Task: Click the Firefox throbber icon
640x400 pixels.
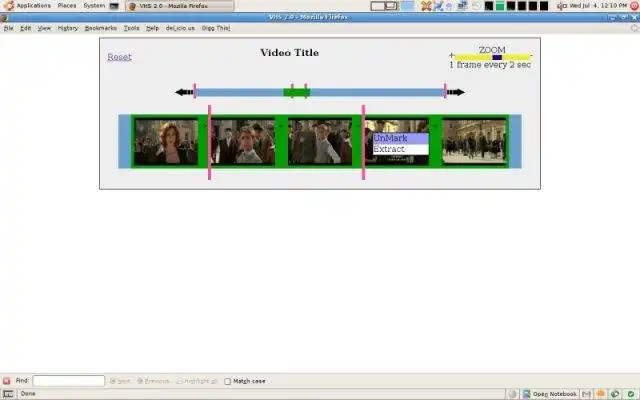Action: click(634, 28)
